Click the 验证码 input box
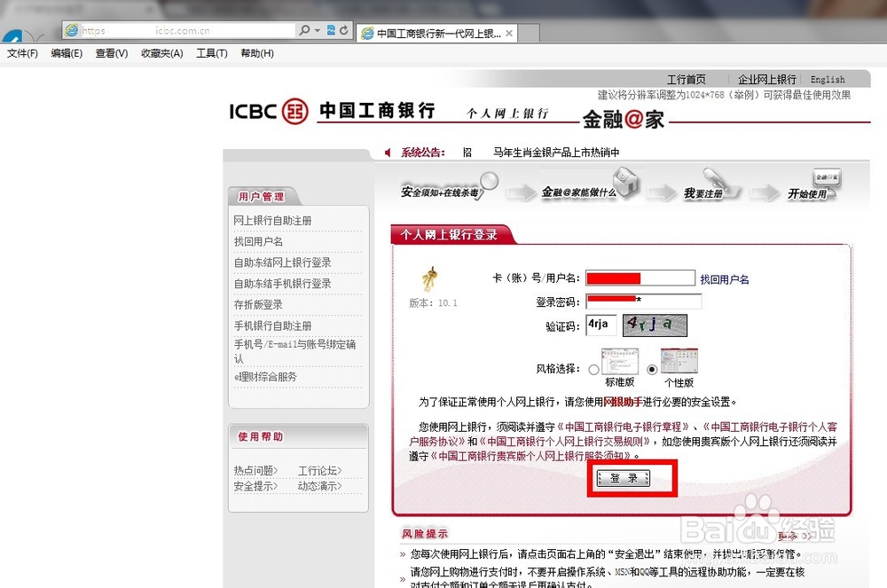Image resolution: width=887 pixels, height=588 pixels. click(x=600, y=325)
